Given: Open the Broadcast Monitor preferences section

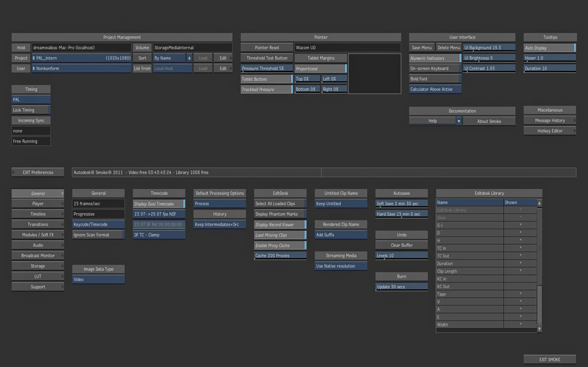Looking at the screenshot, I should click(x=38, y=256).
